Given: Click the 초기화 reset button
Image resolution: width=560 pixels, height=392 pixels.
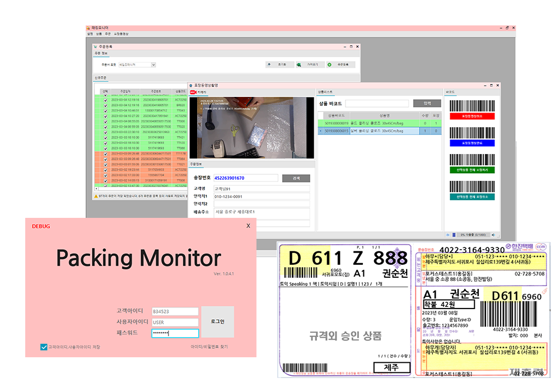Looking at the screenshot, I should click(281, 64).
